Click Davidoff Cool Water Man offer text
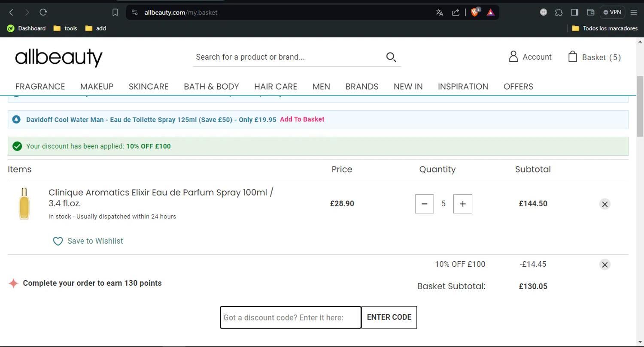The image size is (644, 347). (151, 120)
